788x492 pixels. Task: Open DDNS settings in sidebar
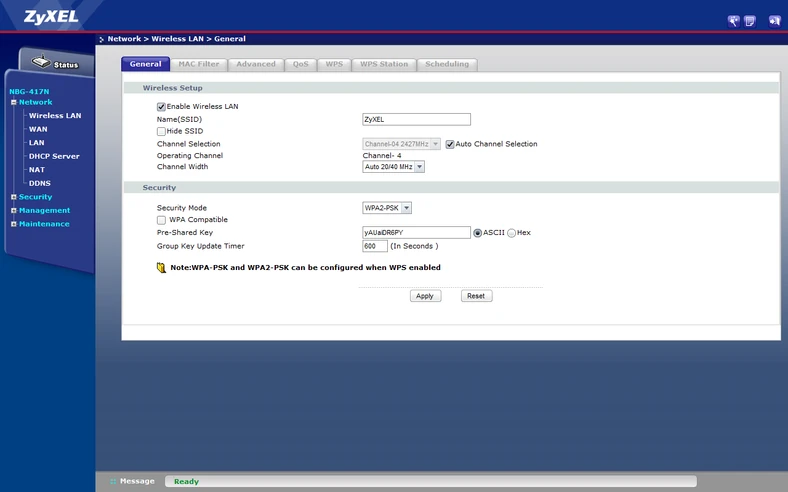point(40,183)
